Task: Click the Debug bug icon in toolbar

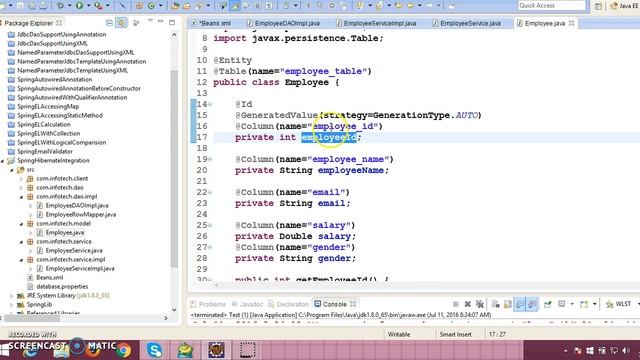Action: [60, 6]
